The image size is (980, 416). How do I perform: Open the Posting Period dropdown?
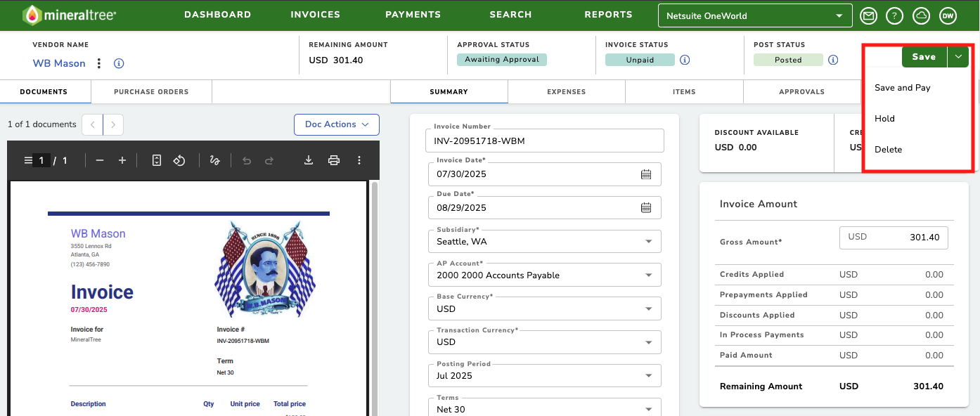click(x=544, y=375)
